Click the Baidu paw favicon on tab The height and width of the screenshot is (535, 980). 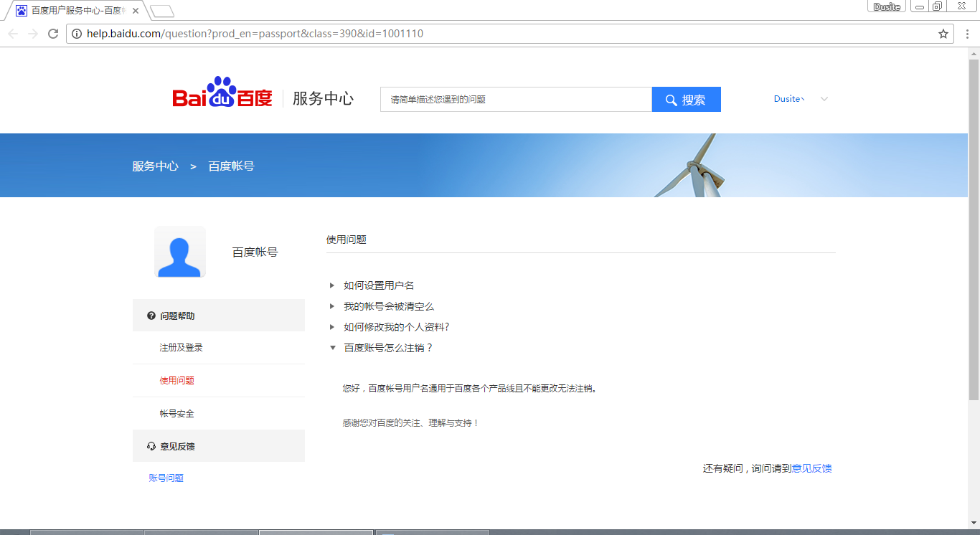coord(22,11)
